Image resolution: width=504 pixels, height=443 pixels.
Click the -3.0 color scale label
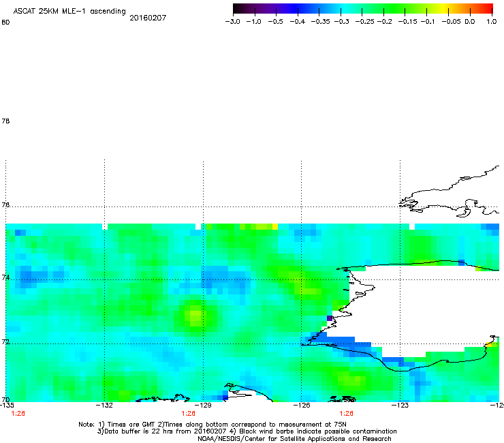point(233,22)
